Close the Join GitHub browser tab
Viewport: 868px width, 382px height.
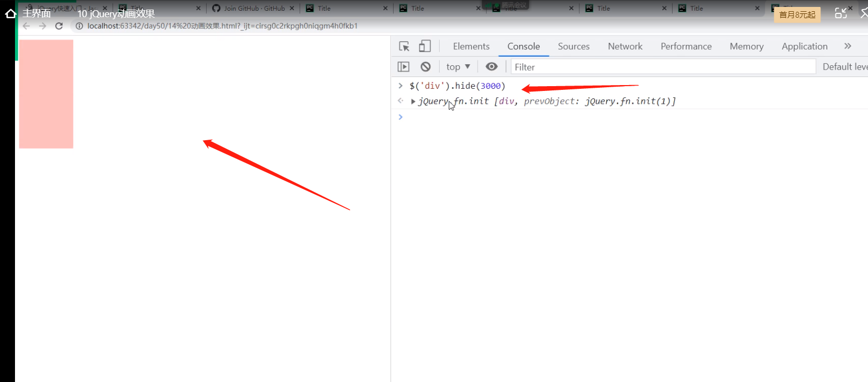292,8
